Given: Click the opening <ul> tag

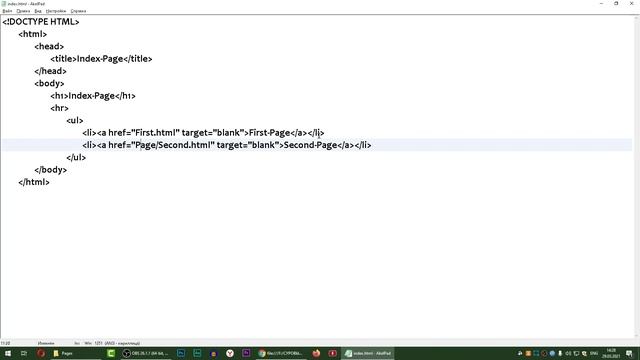Looking at the screenshot, I should click(x=75, y=120).
